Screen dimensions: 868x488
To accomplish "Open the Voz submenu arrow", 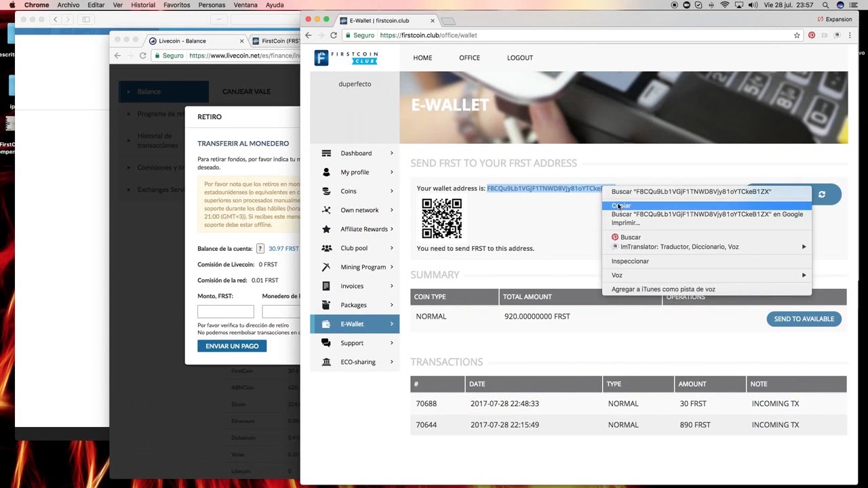I will tap(804, 275).
